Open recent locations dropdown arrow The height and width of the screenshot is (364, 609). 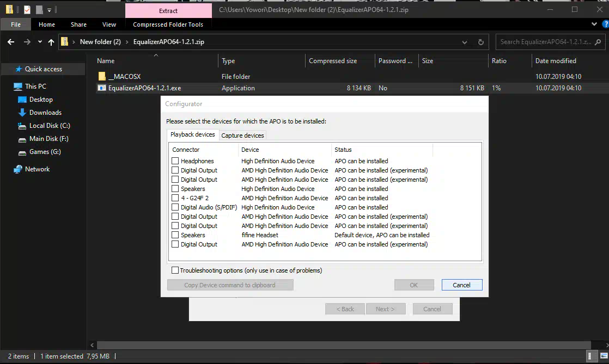coord(40,42)
